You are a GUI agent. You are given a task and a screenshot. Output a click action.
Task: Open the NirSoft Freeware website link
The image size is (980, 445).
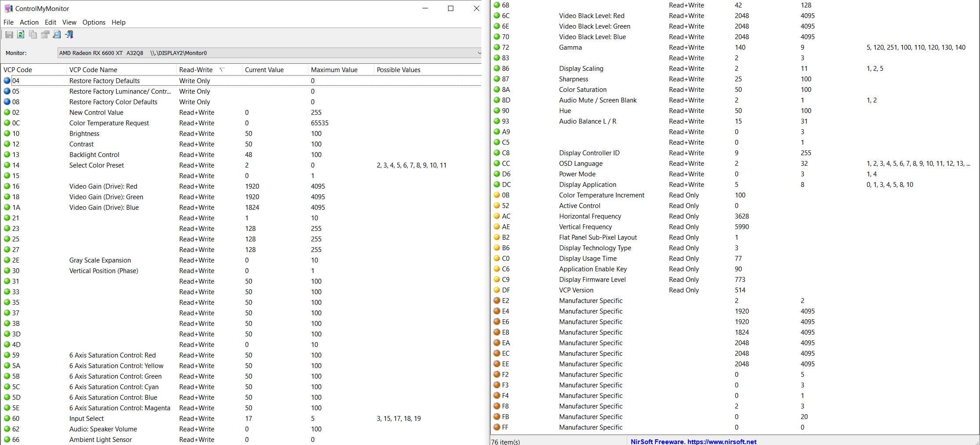point(693,441)
